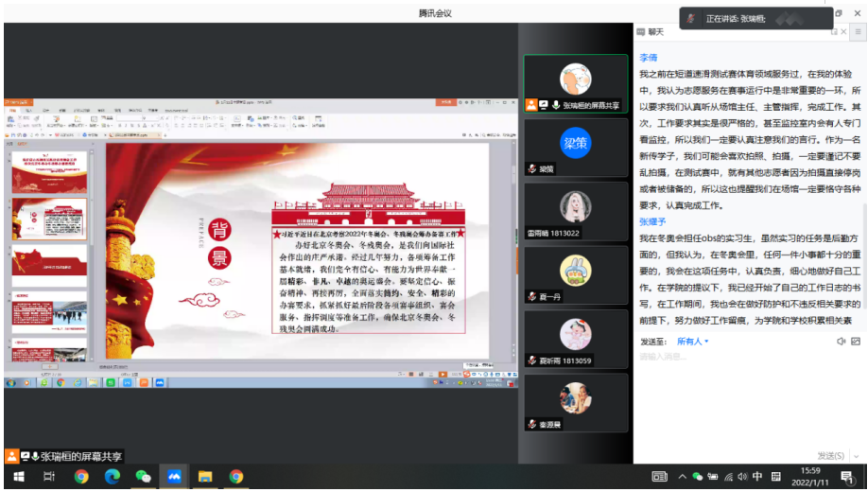Open Microsoft Edge from the taskbar
868x492 pixels.
point(112,477)
